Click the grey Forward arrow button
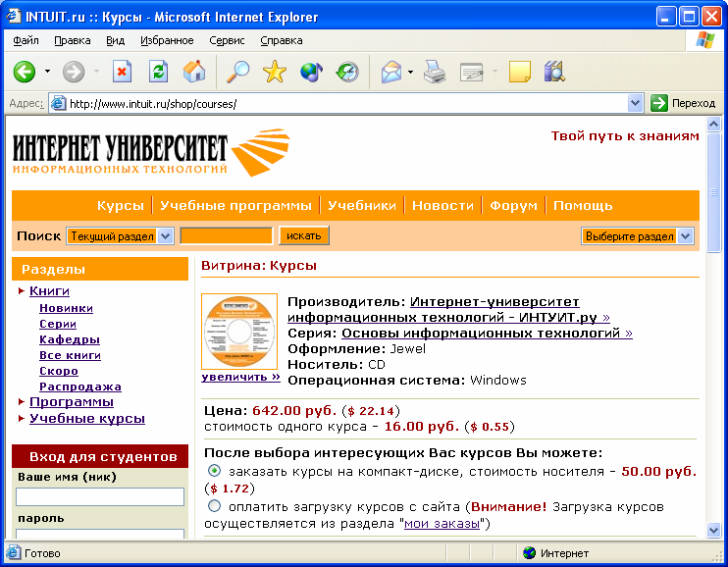Viewport: 728px width, 567px height. (x=74, y=72)
